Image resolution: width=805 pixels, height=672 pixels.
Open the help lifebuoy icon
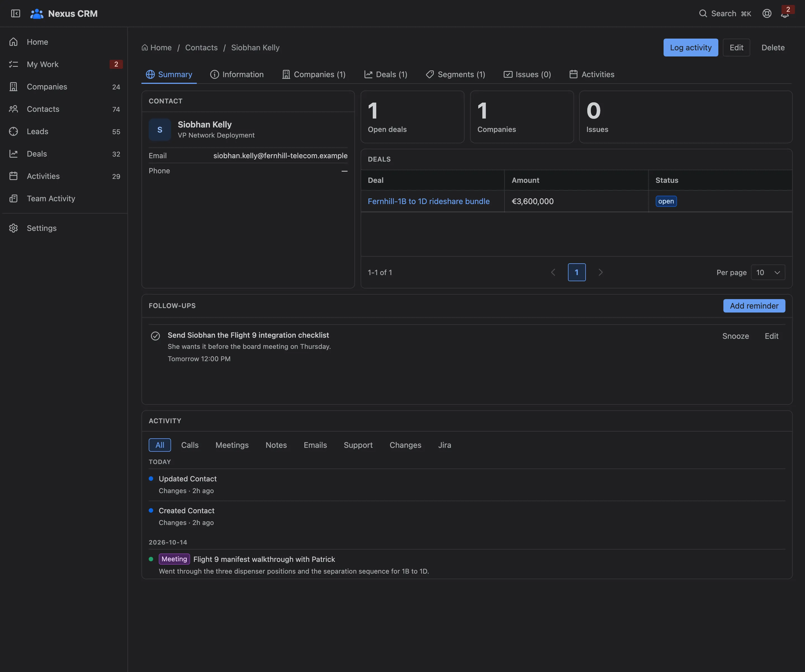tap(767, 13)
